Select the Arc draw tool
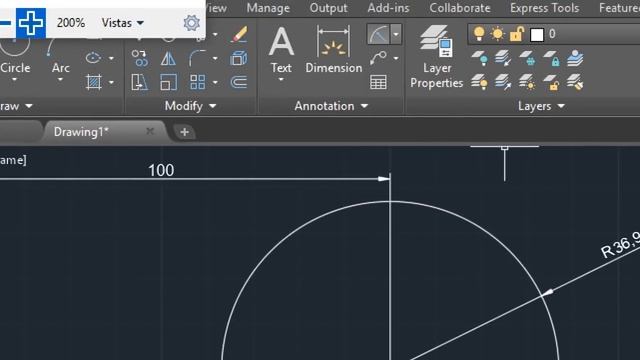640x360 pixels. pyautogui.click(x=60, y=57)
